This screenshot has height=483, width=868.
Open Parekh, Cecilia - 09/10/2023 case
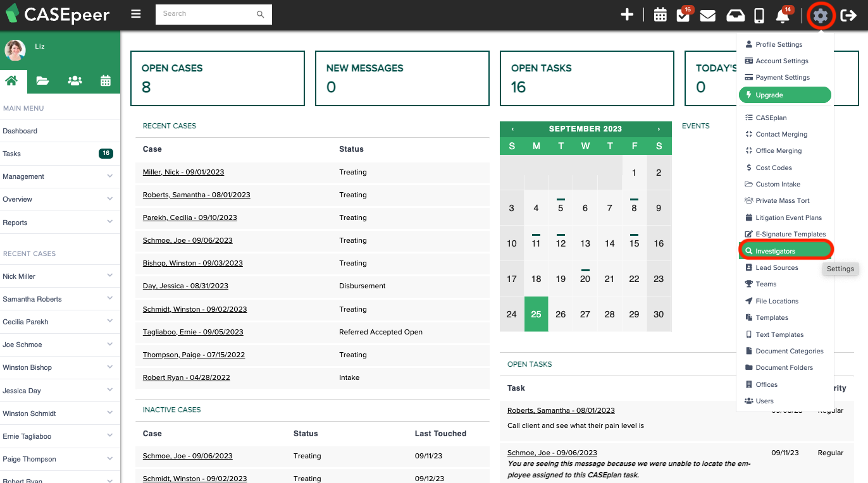(x=190, y=217)
